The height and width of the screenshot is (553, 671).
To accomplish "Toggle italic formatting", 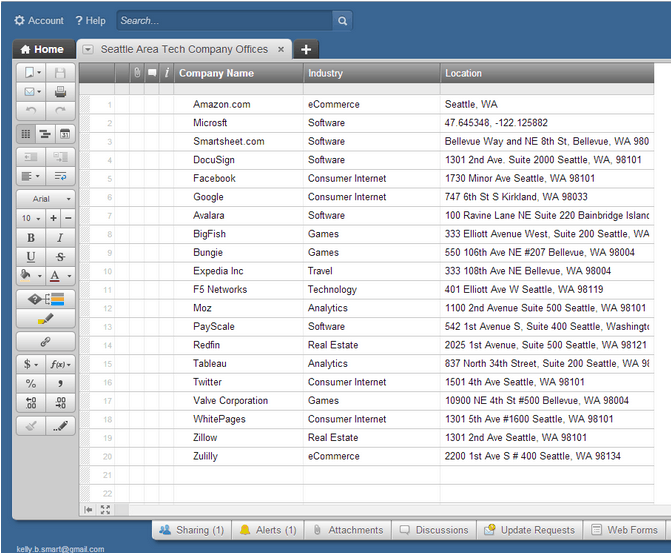I will pyautogui.click(x=60, y=238).
